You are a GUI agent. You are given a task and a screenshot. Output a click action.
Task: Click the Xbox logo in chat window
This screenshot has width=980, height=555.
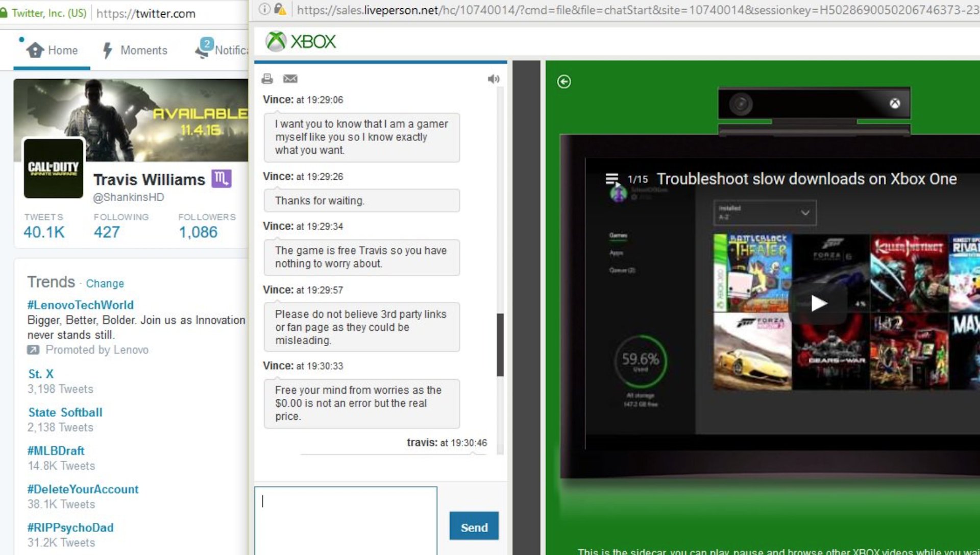click(x=301, y=41)
